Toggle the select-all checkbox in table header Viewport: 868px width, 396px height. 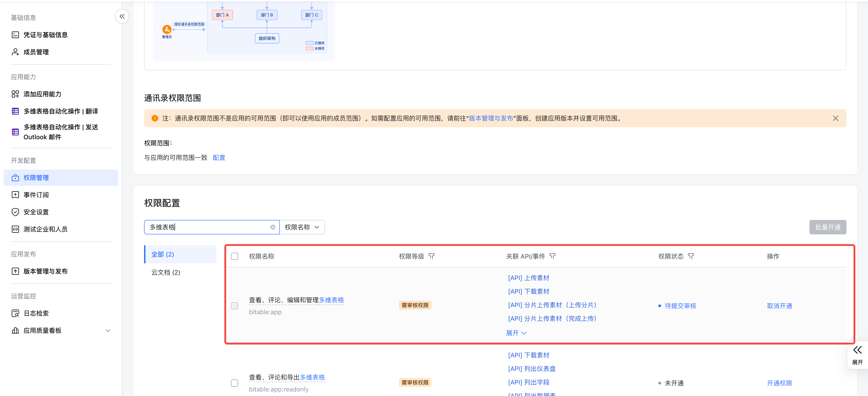[235, 256]
